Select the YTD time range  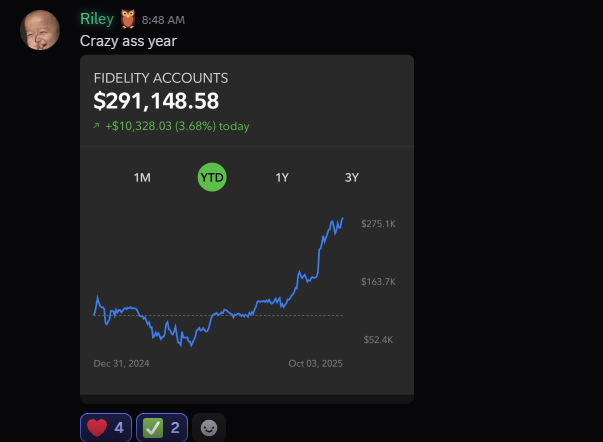[x=212, y=177]
